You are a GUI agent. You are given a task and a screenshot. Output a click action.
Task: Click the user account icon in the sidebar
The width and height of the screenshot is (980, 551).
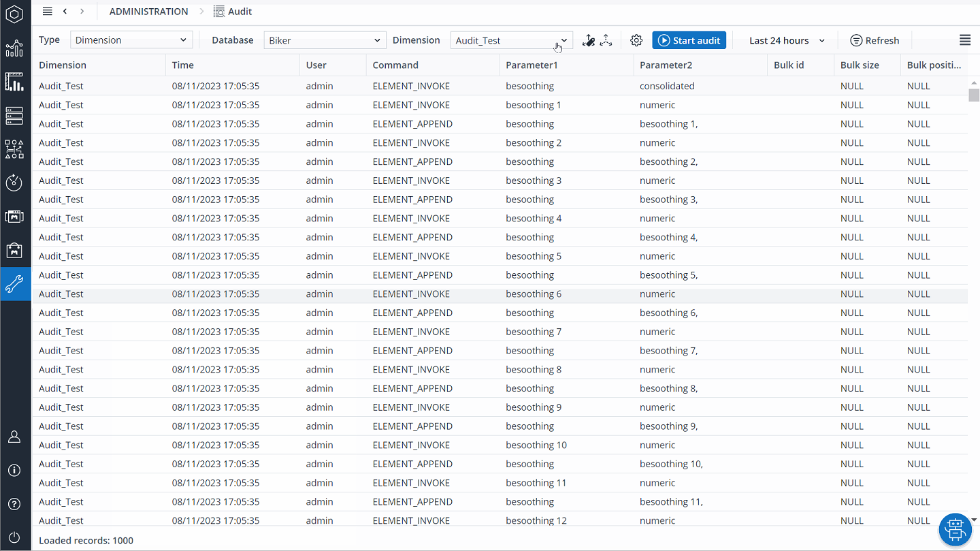(14, 437)
